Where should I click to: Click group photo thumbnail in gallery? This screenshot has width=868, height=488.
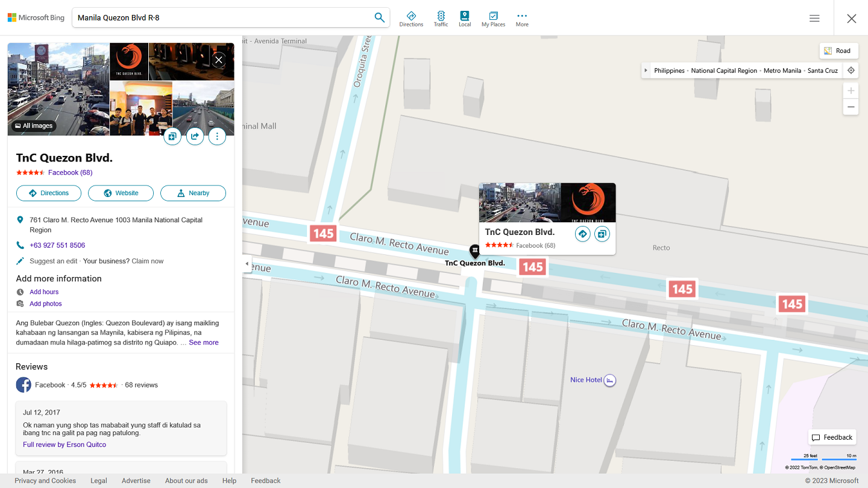tap(141, 108)
